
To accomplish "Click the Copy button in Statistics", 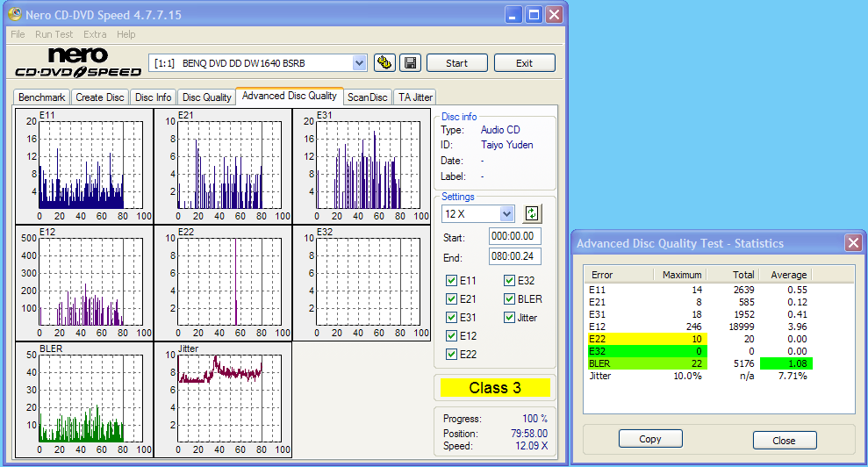I will click(x=650, y=439).
